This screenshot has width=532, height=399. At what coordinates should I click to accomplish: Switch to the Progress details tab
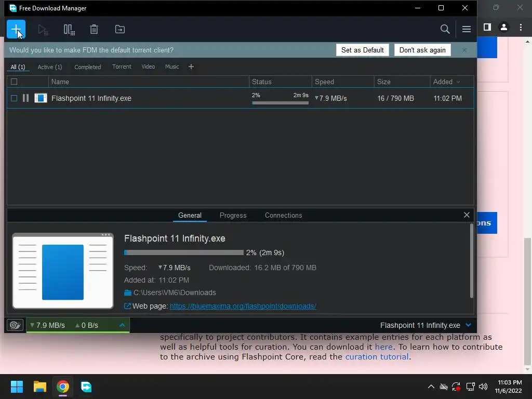(x=233, y=216)
